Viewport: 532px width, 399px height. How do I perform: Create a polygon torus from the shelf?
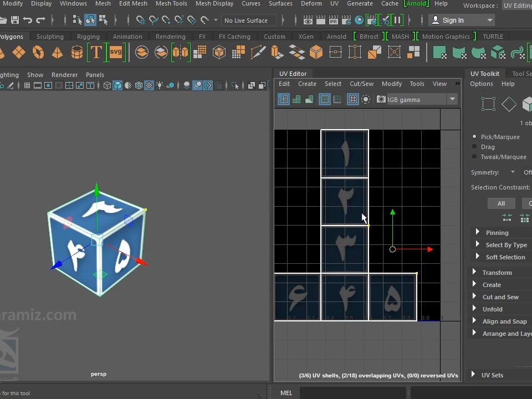tap(38, 52)
